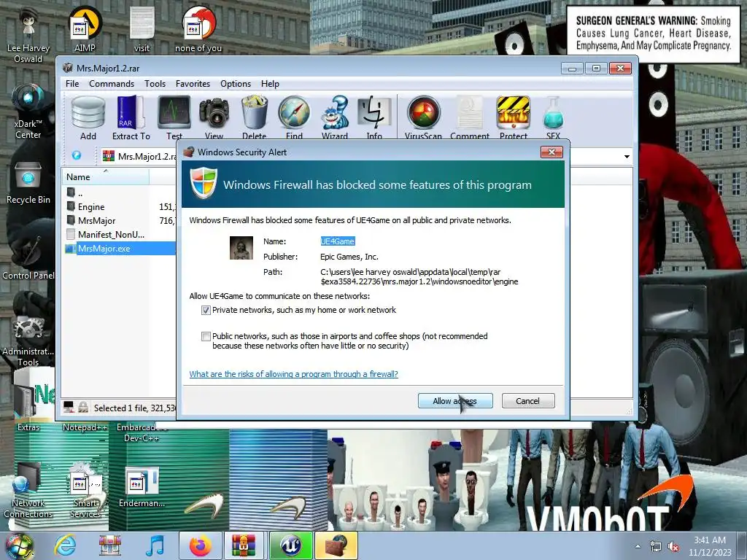Click the firewall alert taskbar button
The height and width of the screenshot is (560, 747).
[336, 545]
